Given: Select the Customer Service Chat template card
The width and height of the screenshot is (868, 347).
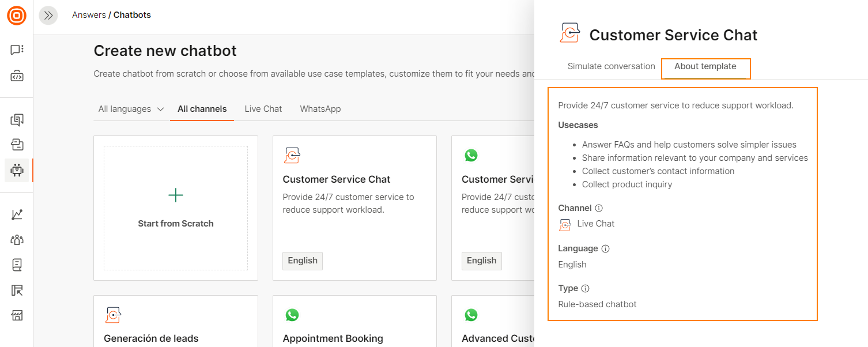Looking at the screenshot, I should tap(354, 208).
